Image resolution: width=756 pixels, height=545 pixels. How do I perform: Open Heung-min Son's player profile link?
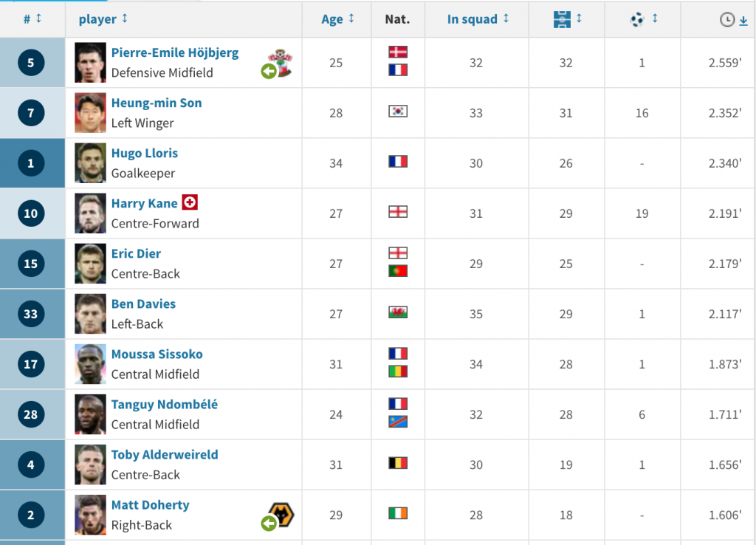(157, 103)
